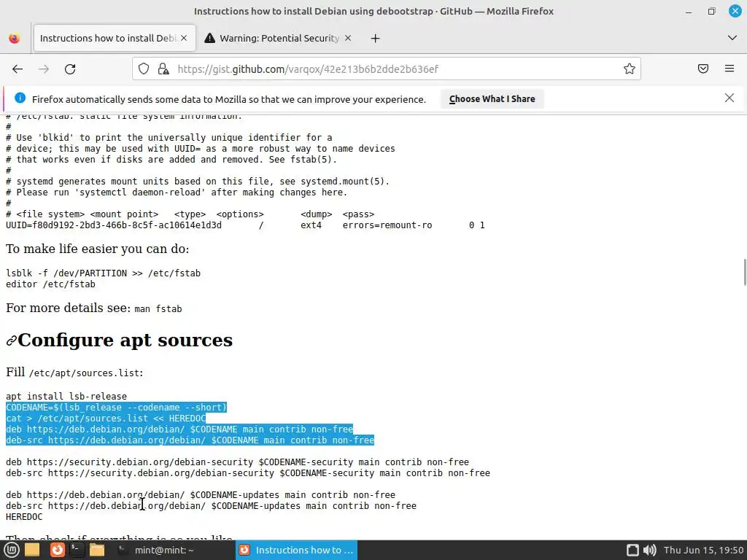Click the 'editor /etc/fstab' line

click(x=50, y=284)
